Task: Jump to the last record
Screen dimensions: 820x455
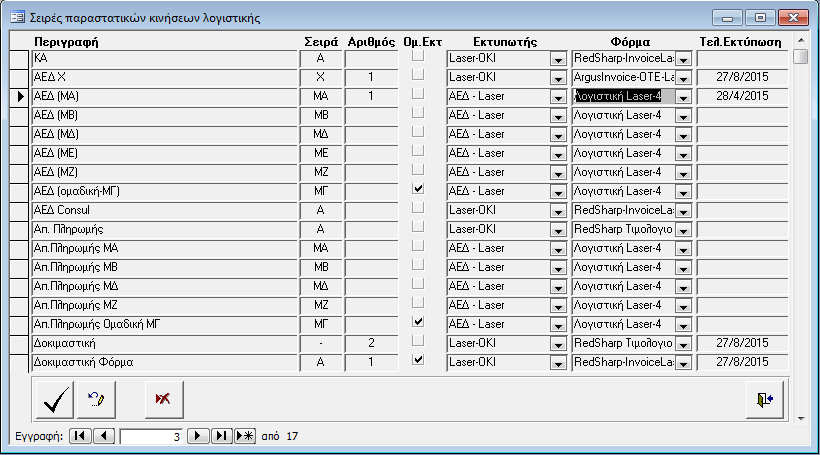Action: [221, 436]
